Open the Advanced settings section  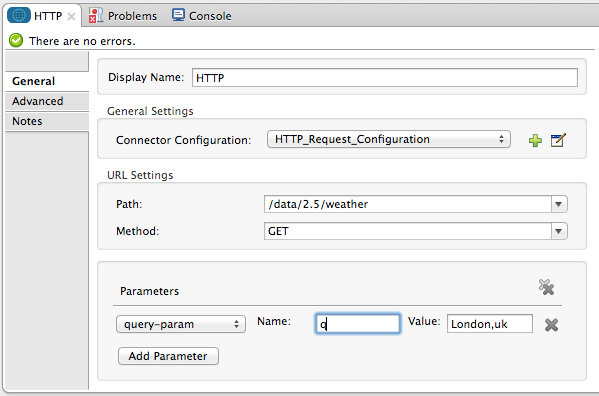point(47,101)
